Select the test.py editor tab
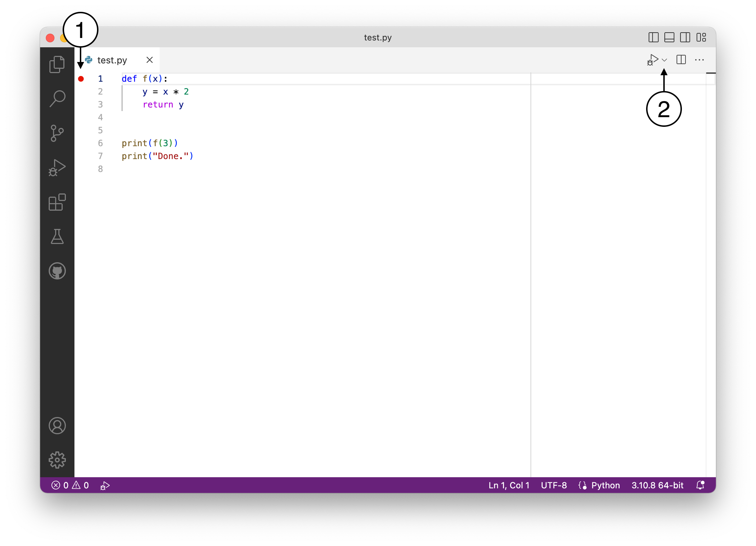This screenshot has height=546, width=756. [x=112, y=60]
